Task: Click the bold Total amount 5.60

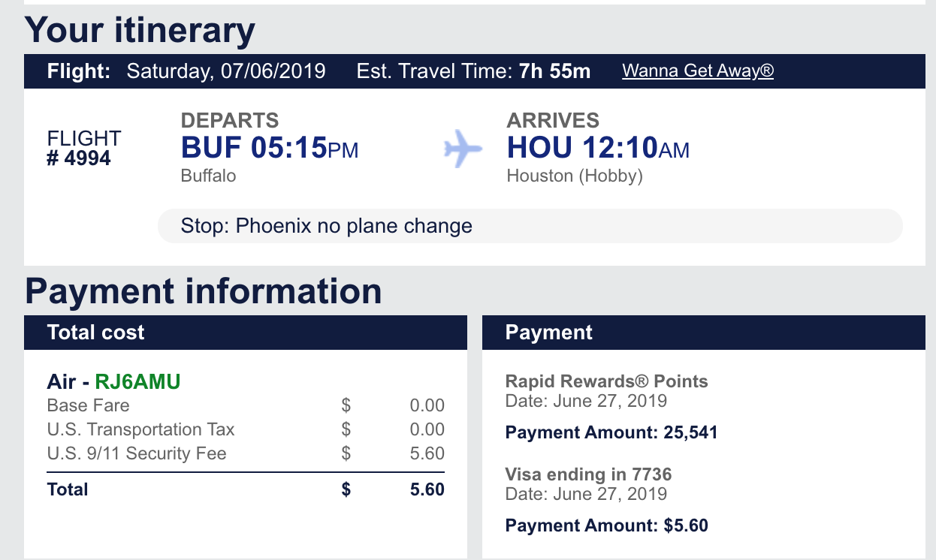Action: click(x=427, y=489)
